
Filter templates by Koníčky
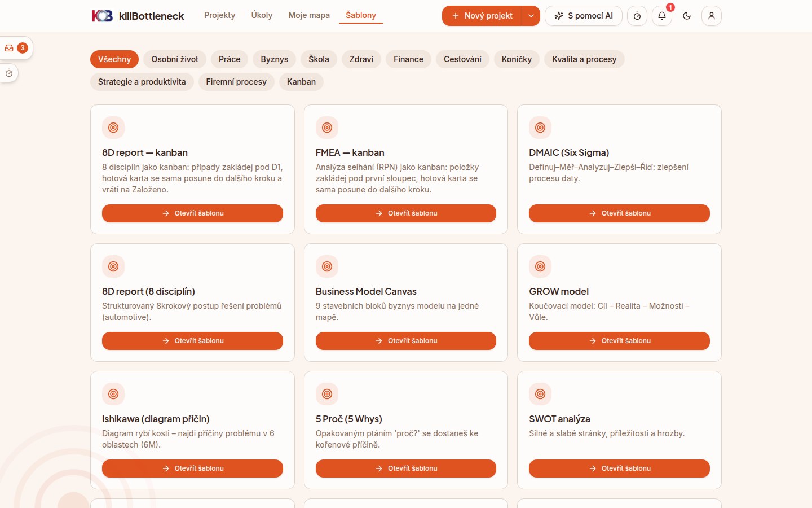coord(517,59)
